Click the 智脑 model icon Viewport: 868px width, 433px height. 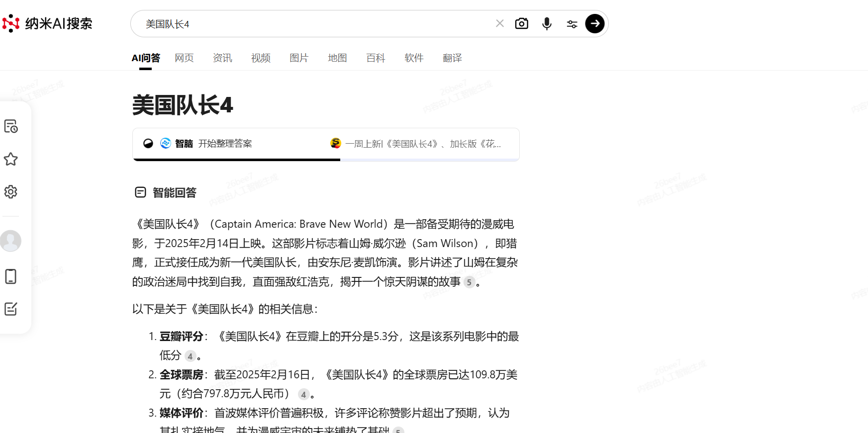(x=166, y=143)
